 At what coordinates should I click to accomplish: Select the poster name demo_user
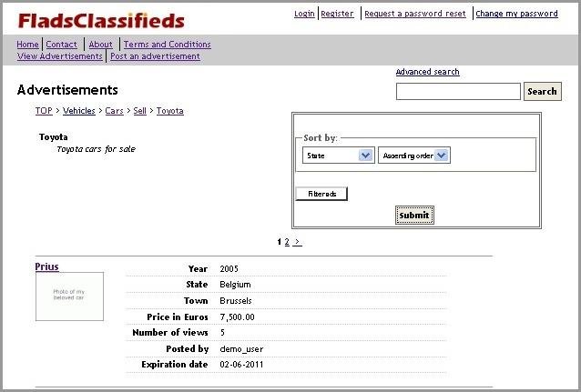coord(241,349)
